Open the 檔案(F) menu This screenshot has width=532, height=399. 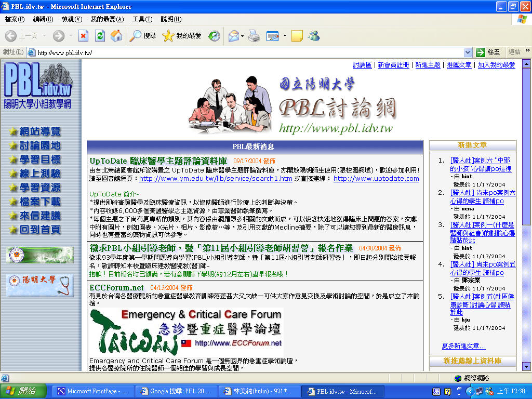[x=15, y=19]
